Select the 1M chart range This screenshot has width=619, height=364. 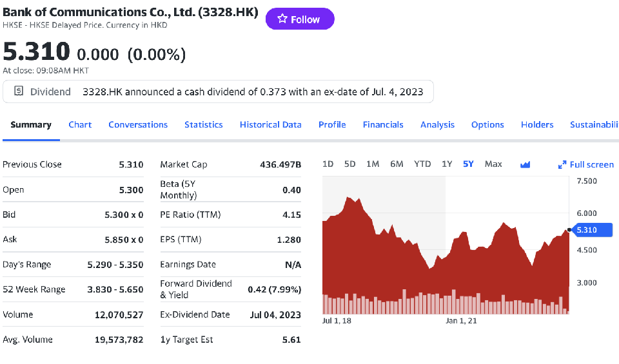pos(373,164)
